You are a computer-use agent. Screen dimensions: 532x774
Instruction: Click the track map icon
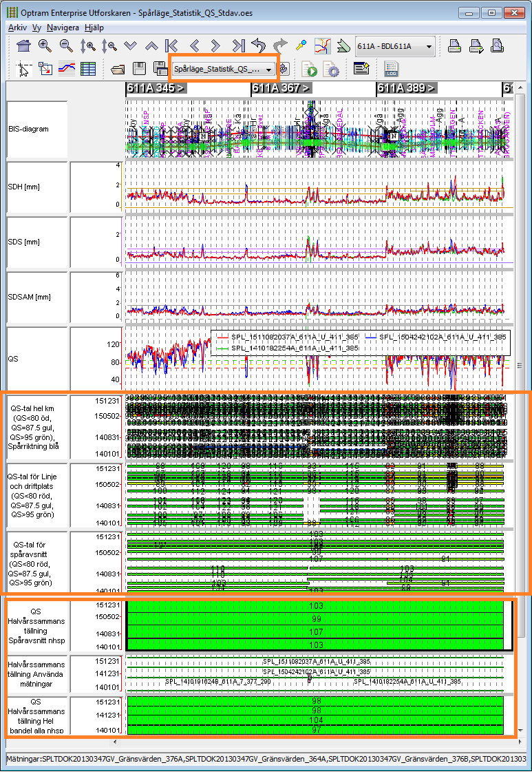[323, 46]
